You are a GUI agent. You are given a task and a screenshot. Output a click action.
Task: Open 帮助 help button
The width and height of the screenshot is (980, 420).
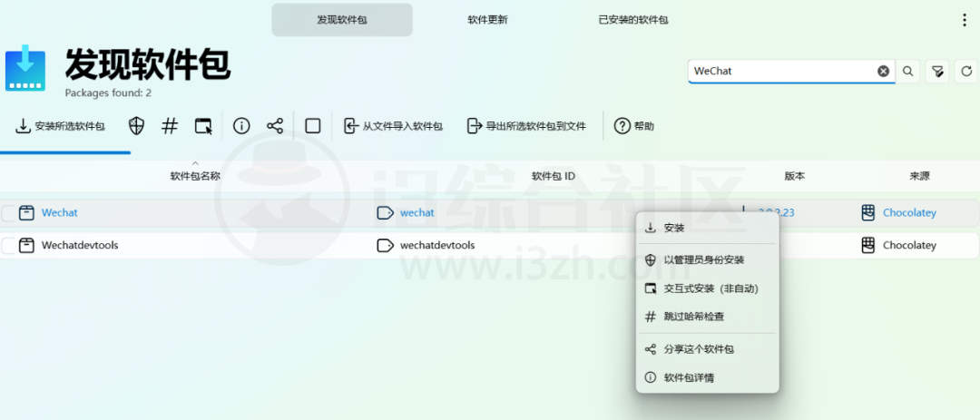pyautogui.click(x=634, y=126)
